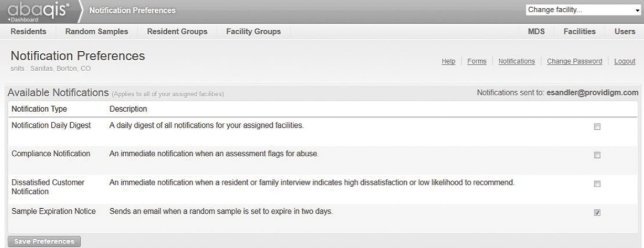644x248 pixels.
Task: Open the Users menu
Action: [625, 32]
